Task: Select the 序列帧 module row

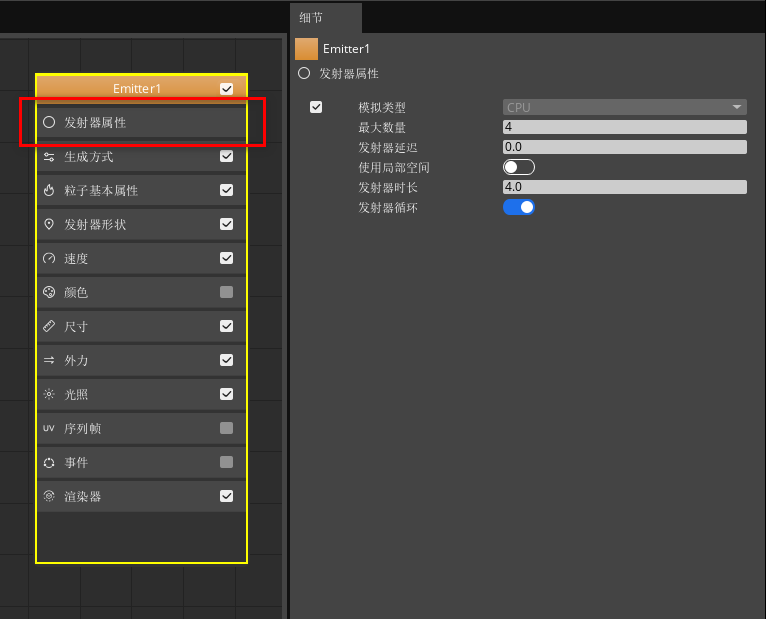Action: tap(141, 428)
